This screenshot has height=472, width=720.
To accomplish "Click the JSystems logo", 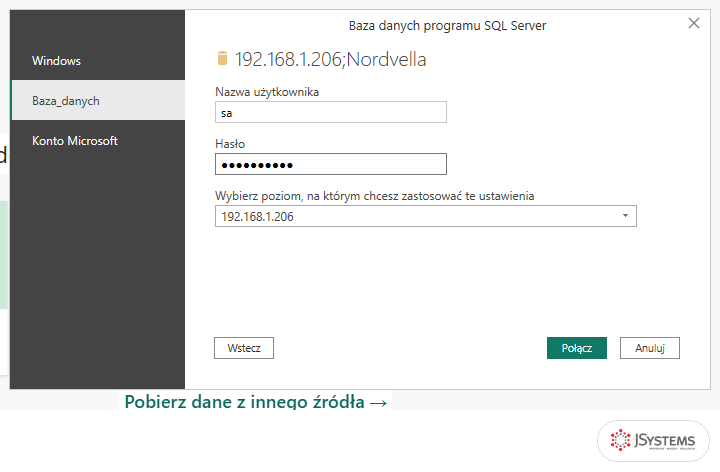I will pyautogui.click(x=653, y=441).
